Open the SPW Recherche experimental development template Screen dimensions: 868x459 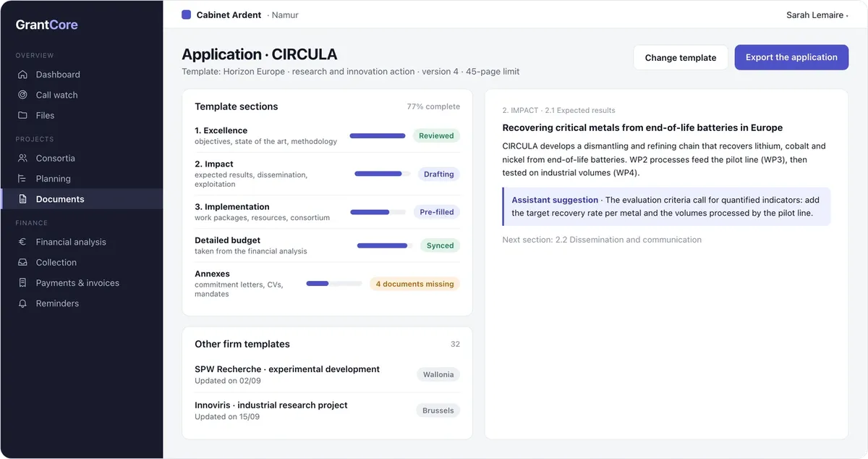[x=327, y=374]
